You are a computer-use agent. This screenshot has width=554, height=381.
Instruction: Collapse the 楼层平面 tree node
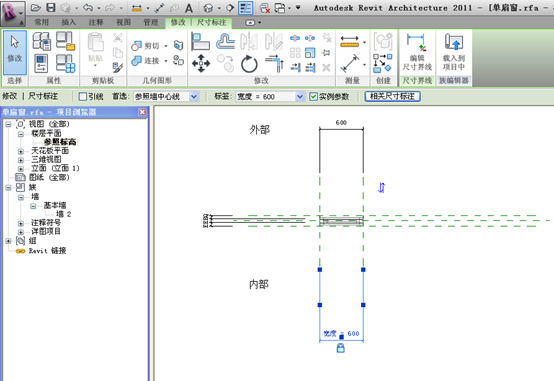point(21,134)
